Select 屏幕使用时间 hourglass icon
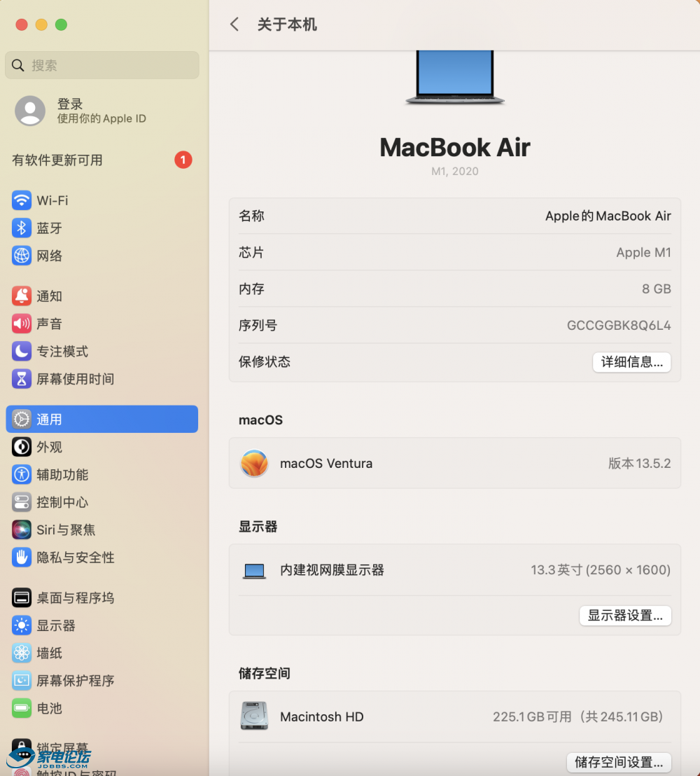Screen dimensions: 700x776 click(21, 379)
